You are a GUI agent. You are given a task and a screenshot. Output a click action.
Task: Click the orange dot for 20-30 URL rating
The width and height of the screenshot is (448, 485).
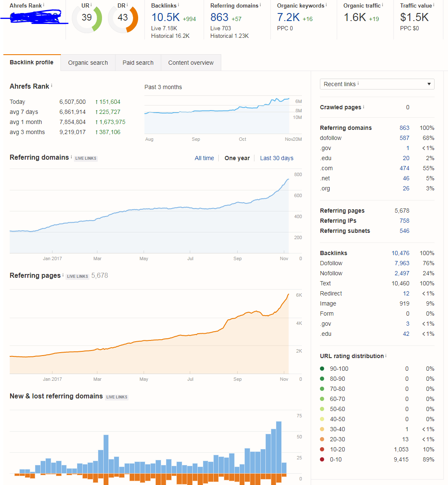(322, 439)
